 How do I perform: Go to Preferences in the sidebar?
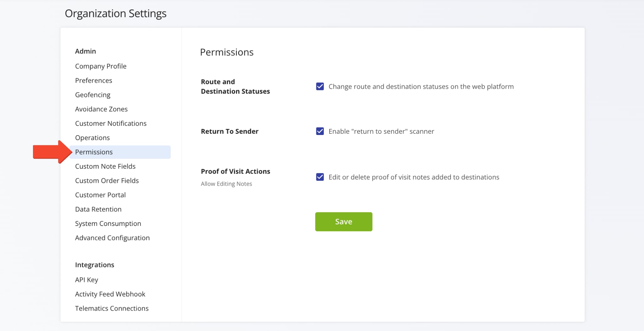click(x=93, y=81)
